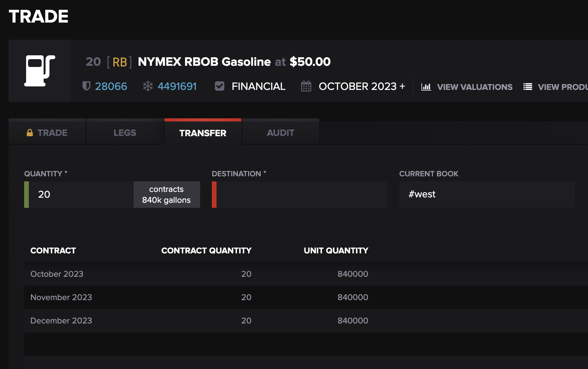588x369 pixels.
Task: Click the snowflake icon beside 4491691
Action: tap(148, 86)
